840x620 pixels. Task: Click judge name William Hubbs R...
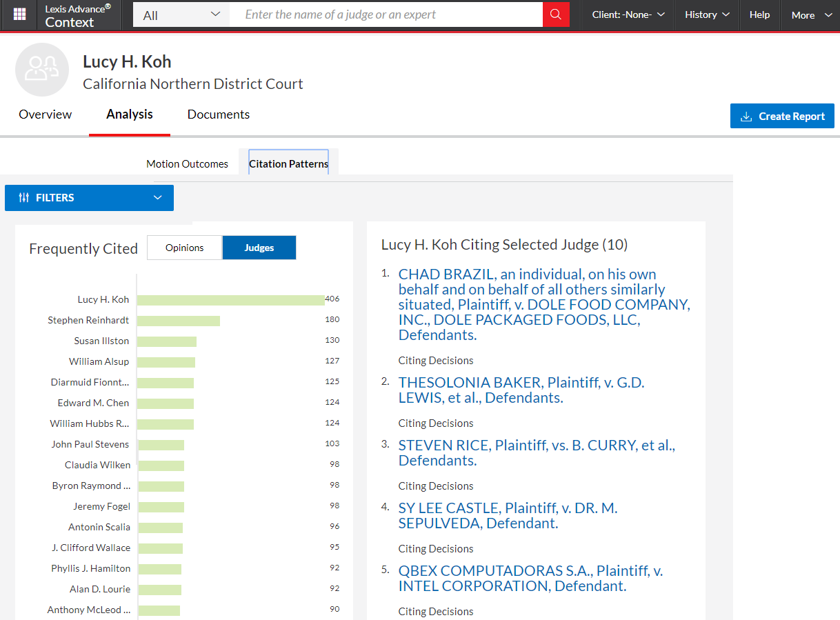pos(90,423)
